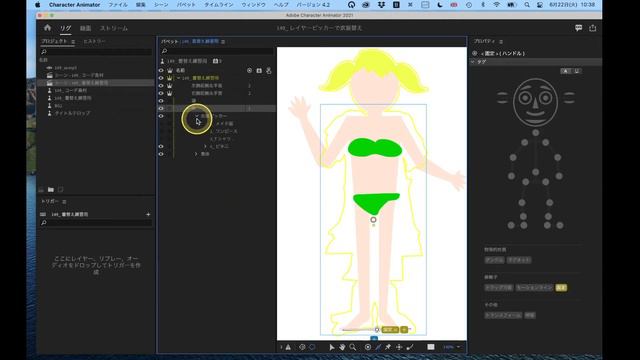The height and width of the screenshot is (360, 640).
Task: Apply the トランスフォーム tag button
Action: tap(503, 316)
